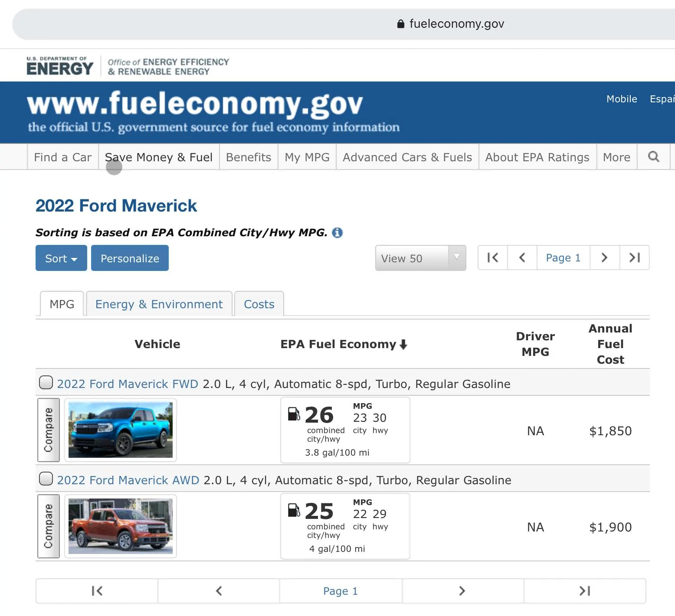Click the Personalize button

130,258
